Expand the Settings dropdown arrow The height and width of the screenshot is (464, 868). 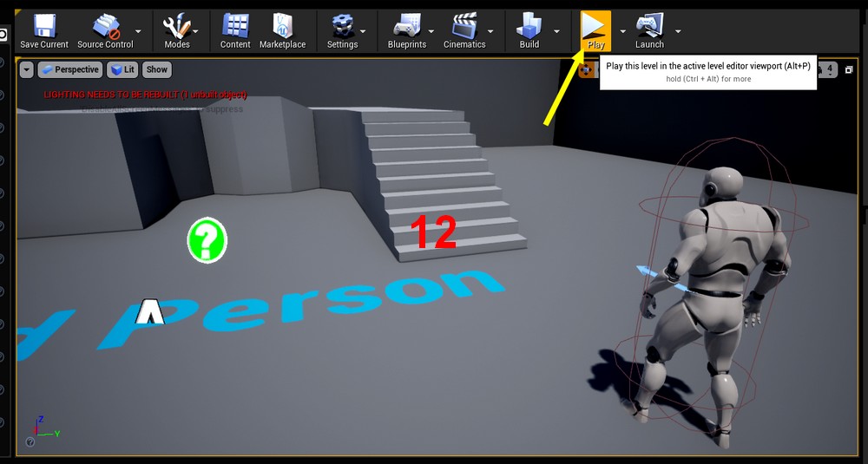pos(363,31)
